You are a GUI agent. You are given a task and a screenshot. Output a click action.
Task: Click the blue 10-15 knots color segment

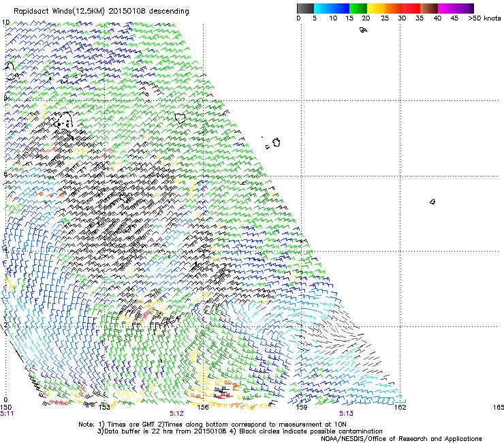tap(341, 8)
